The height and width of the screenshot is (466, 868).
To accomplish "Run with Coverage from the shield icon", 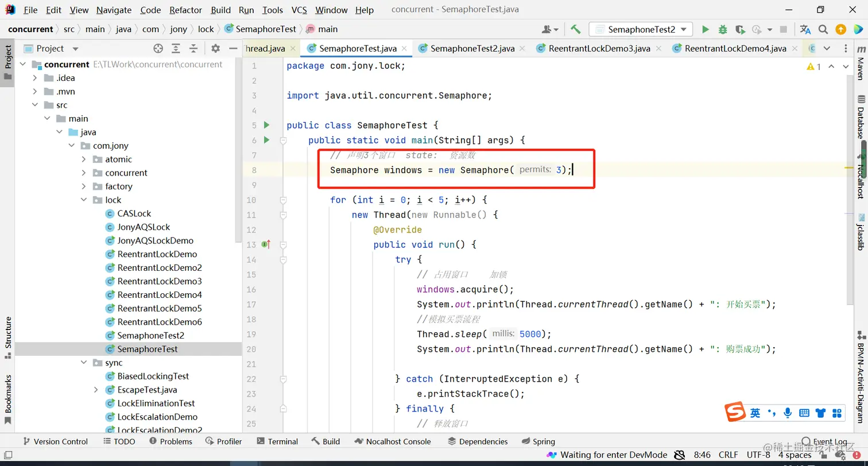I will 740,29.
